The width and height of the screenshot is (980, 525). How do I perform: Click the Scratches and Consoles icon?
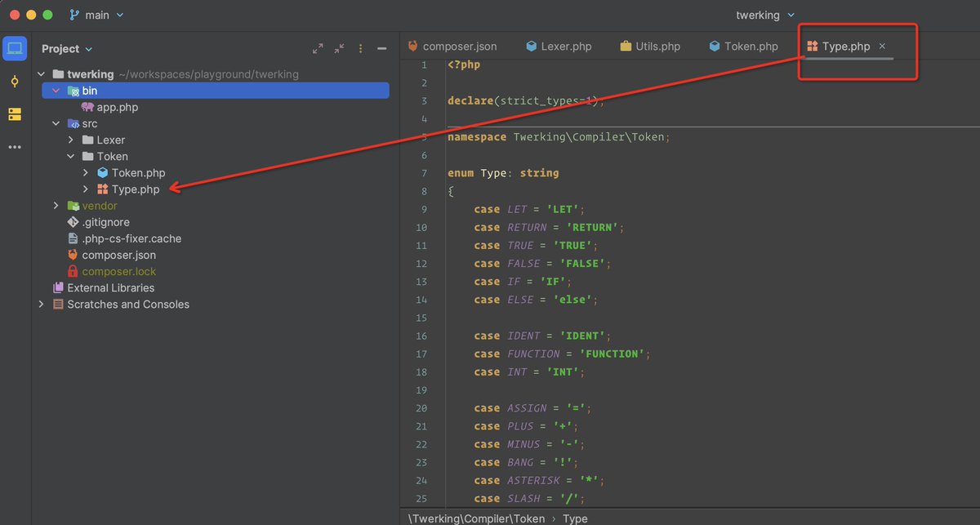[58, 304]
